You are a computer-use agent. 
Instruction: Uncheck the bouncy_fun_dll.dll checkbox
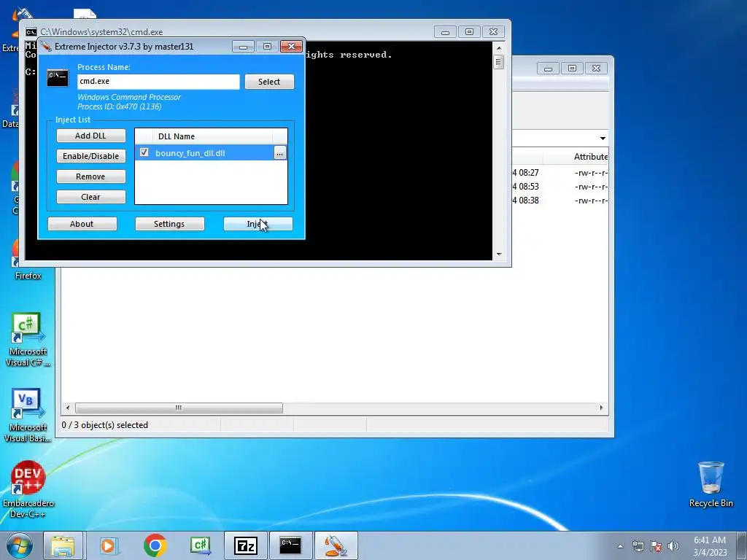click(144, 152)
